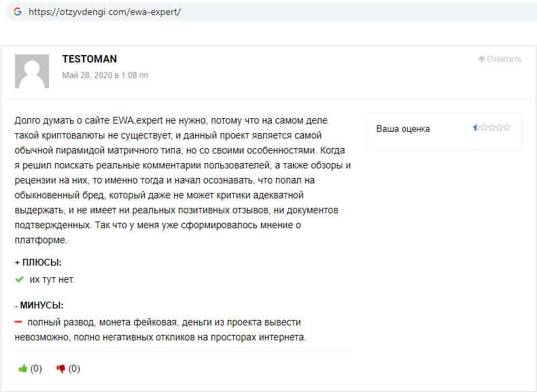Dislike the review with thumbs-down icon
Screen dimensions: 537x392
[x=60, y=369]
